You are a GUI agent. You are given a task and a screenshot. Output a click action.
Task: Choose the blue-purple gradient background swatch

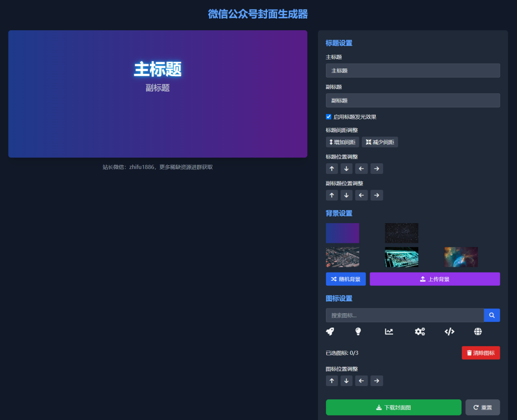click(342, 233)
